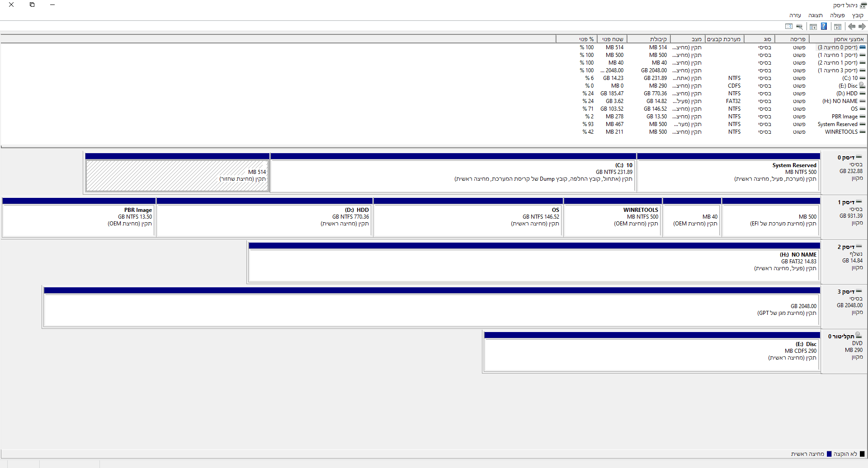Viewport: 868px width, 468px height.
Task: Select the 2048.00 GB GPT protective partition block
Action: pos(432,307)
